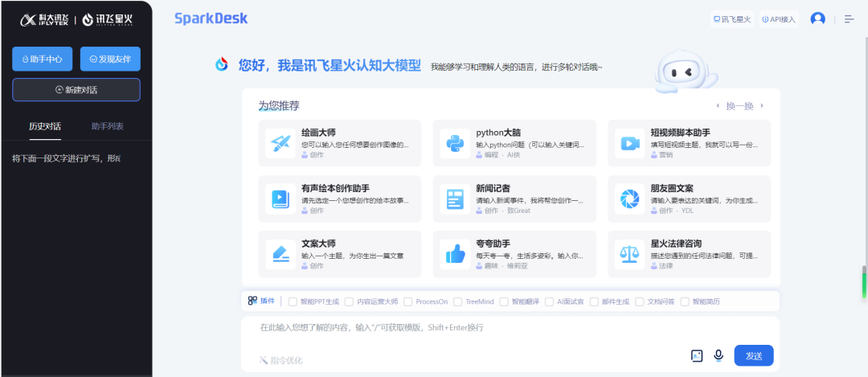Click the 发送 send button
868x377 pixels.
[753, 355]
